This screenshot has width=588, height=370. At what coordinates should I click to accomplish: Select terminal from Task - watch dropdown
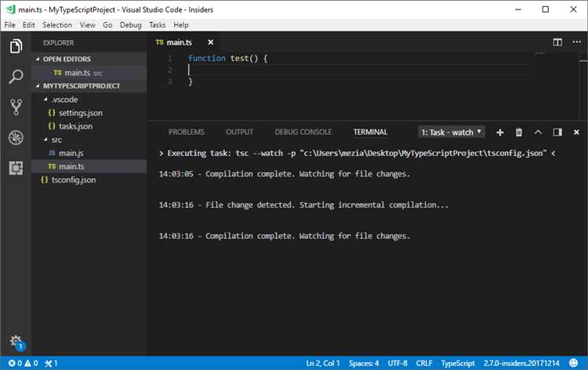(452, 132)
